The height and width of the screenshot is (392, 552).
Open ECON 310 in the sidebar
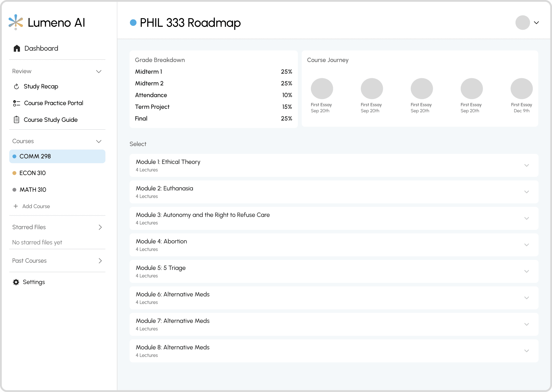32,173
